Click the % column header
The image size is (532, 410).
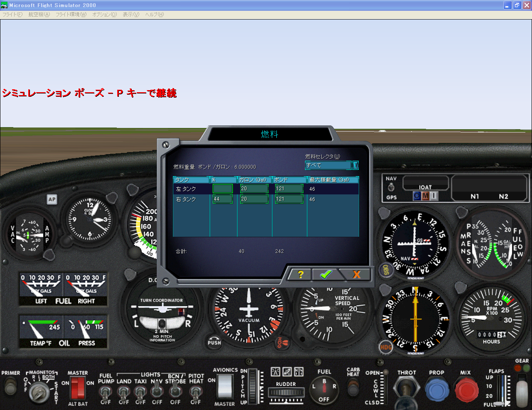[x=223, y=180]
